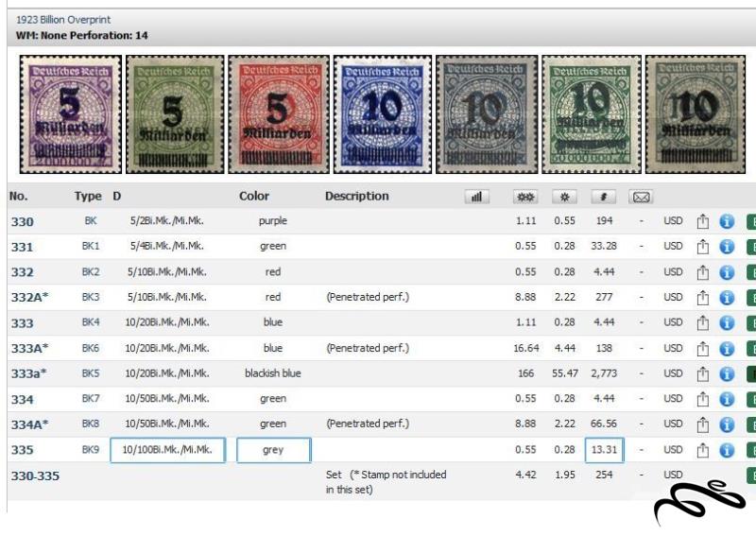Click the share icon in row 332
This screenshot has height=536, width=756.
tap(703, 272)
